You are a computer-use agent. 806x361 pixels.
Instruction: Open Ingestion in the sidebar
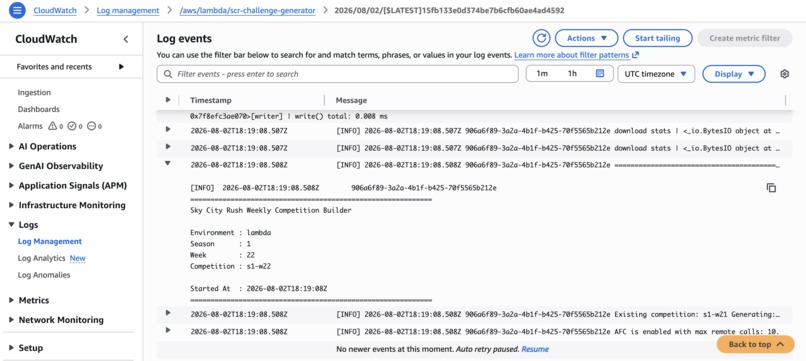[34, 93]
